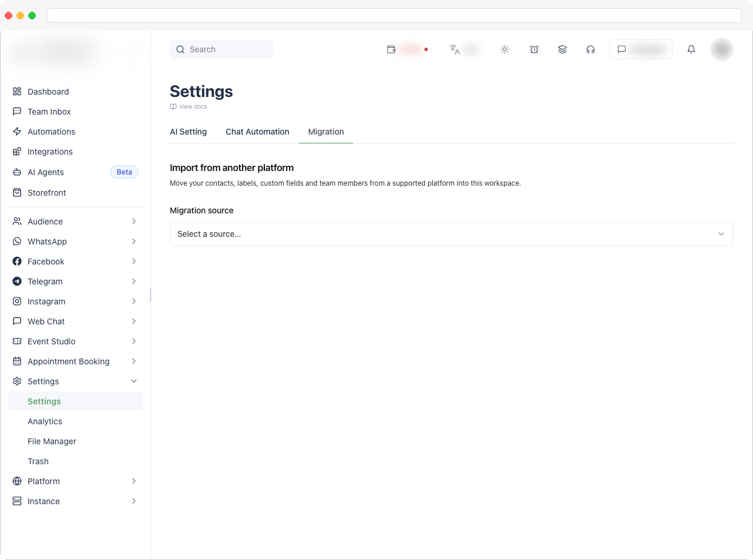This screenshot has height=560, width=753.
Task: Click the chat button in top bar
Action: pos(641,49)
